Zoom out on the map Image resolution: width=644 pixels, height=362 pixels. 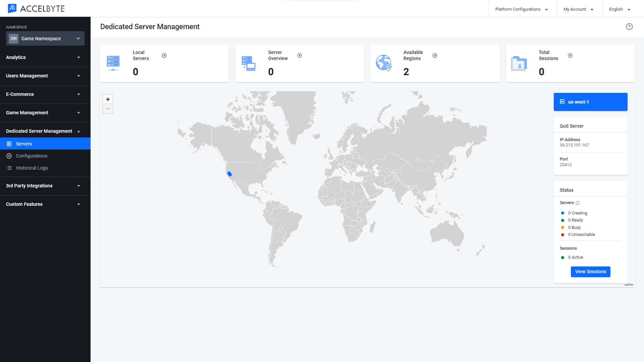[108, 109]
